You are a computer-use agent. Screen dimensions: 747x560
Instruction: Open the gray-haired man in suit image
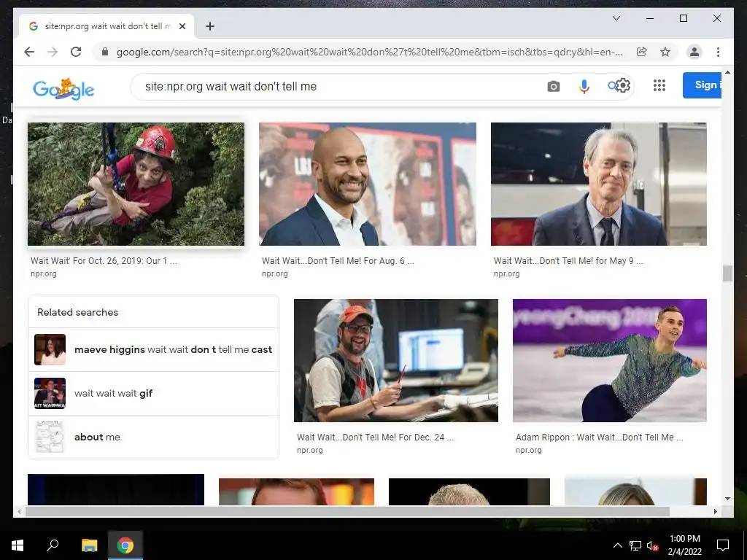tap(598, 184)
